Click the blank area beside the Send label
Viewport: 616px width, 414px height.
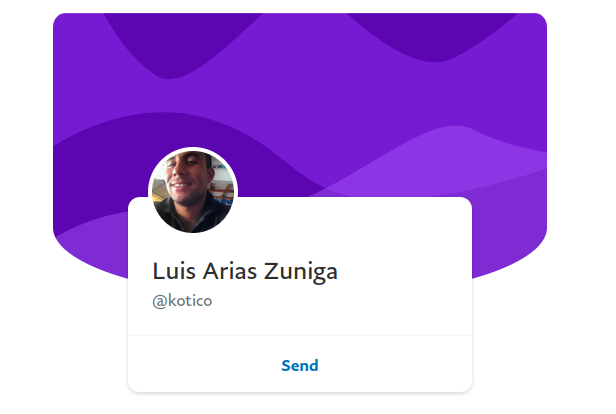point(393,365)
